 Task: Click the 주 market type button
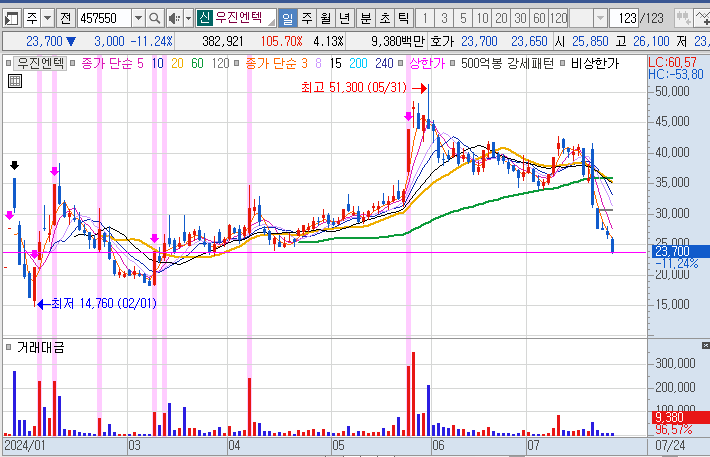(32, 19)
